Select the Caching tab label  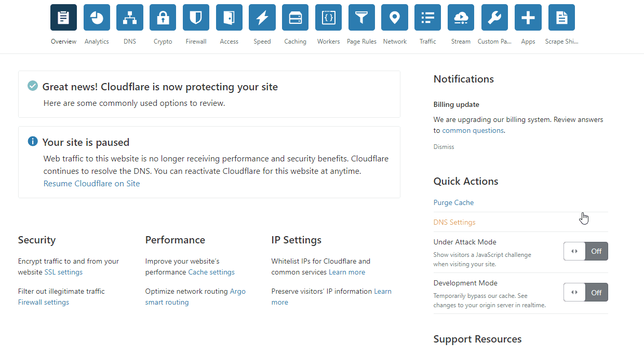tap(296, 42)
